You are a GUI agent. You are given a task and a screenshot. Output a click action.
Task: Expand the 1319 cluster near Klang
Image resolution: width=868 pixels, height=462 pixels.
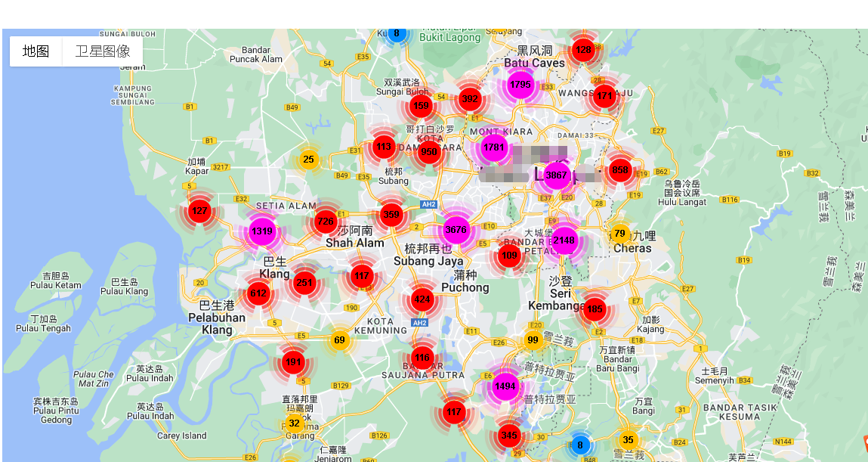(x=261, y=231)
